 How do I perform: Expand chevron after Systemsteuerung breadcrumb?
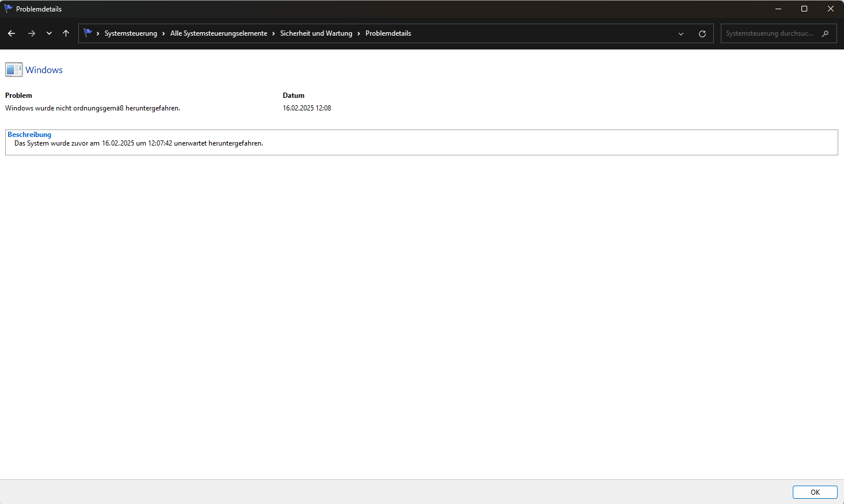point(164,33)
